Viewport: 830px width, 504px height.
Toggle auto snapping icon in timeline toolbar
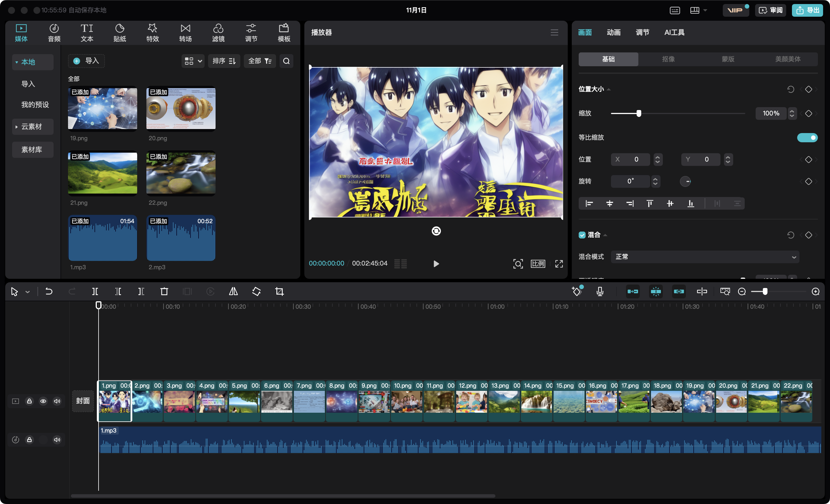[656, 291]
